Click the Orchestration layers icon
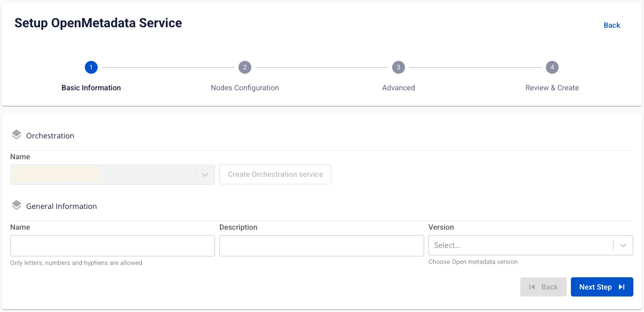This screenshot has width=644, height=312. click(16, 135)
